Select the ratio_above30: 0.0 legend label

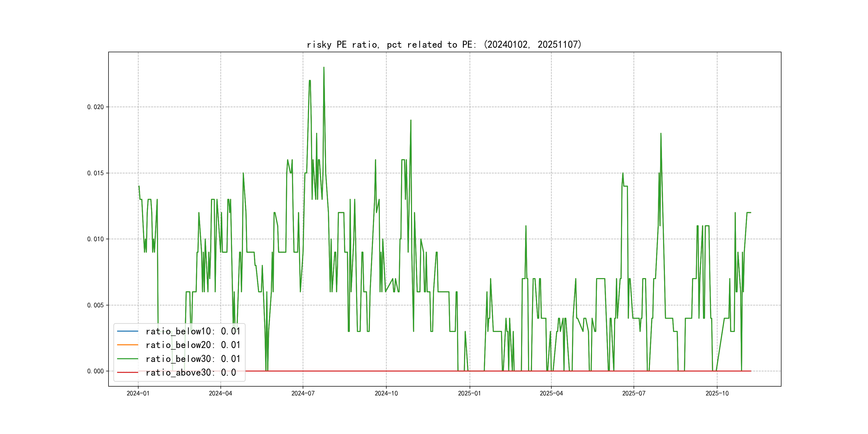click(x=191, y=372)
